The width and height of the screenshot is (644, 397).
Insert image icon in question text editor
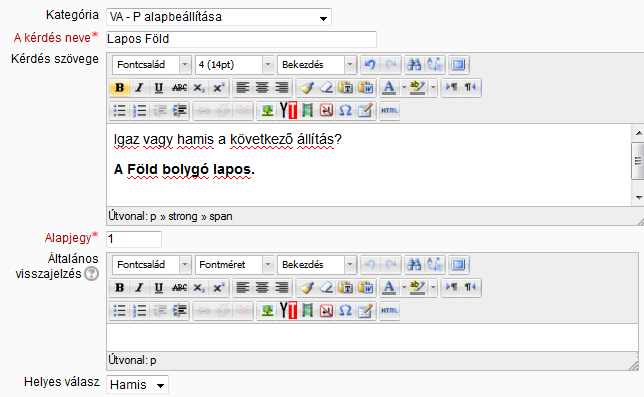point(267,111)
